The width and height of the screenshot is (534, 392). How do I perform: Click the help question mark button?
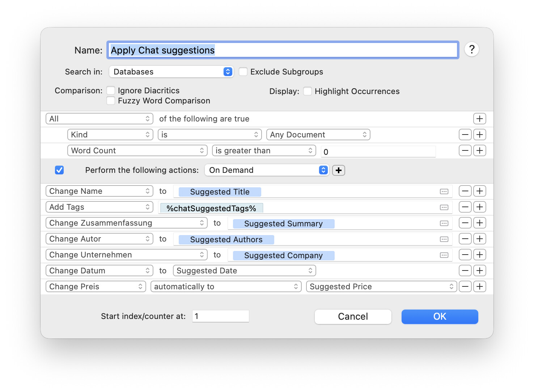point(471,50)
